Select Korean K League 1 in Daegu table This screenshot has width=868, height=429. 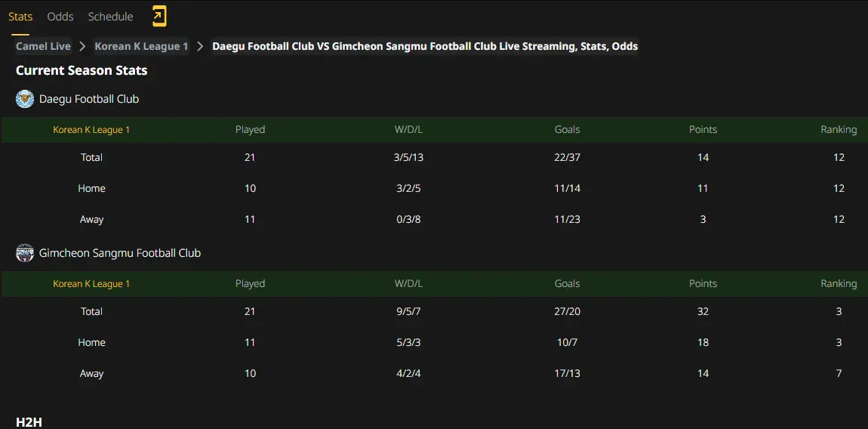(91, 130)
